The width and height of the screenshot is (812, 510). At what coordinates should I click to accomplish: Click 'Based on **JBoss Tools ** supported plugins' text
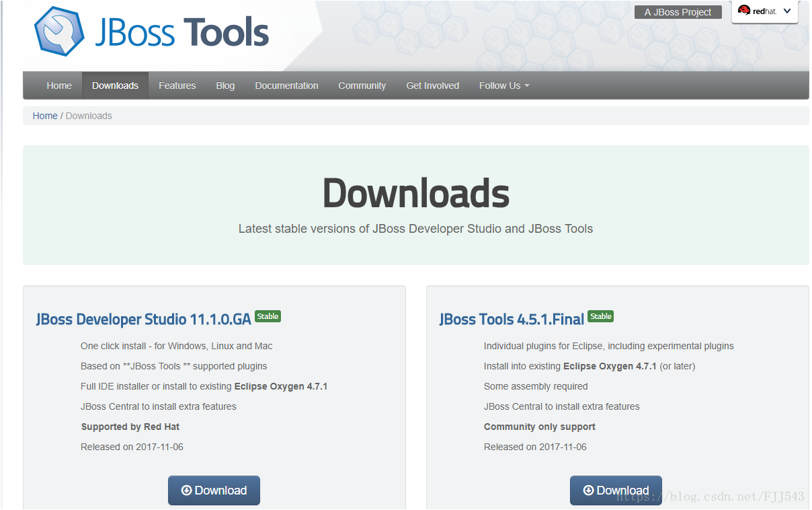pos(174,366)
